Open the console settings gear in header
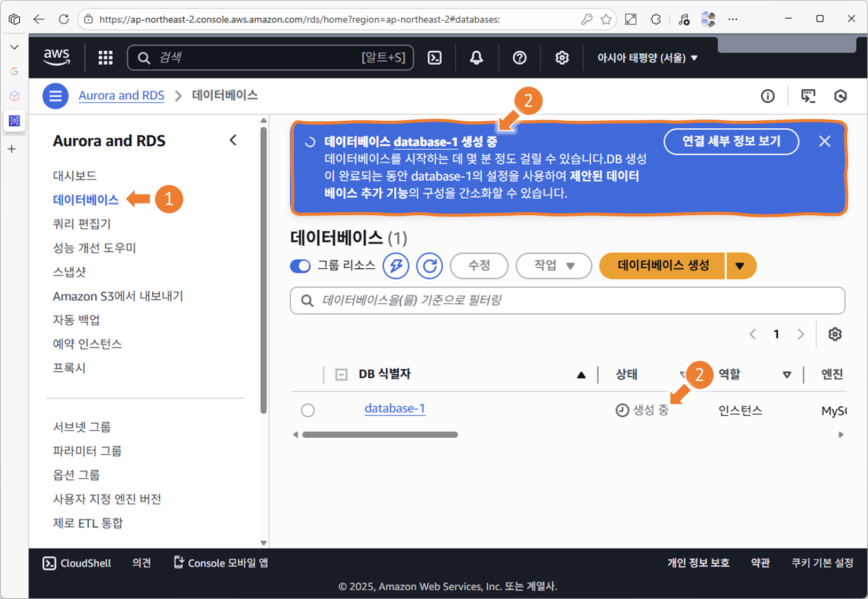Image resolution: width=868 pixels, height=599 pixels. pos(562,57)
